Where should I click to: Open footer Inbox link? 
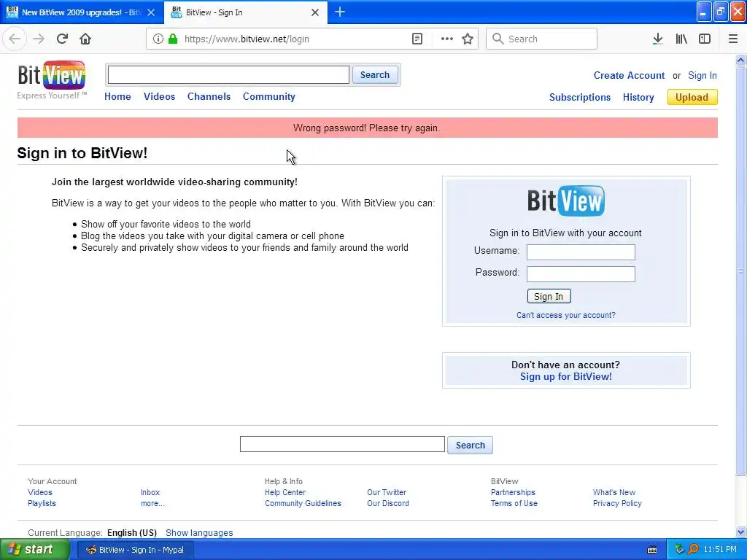click(x=150, y=492)
